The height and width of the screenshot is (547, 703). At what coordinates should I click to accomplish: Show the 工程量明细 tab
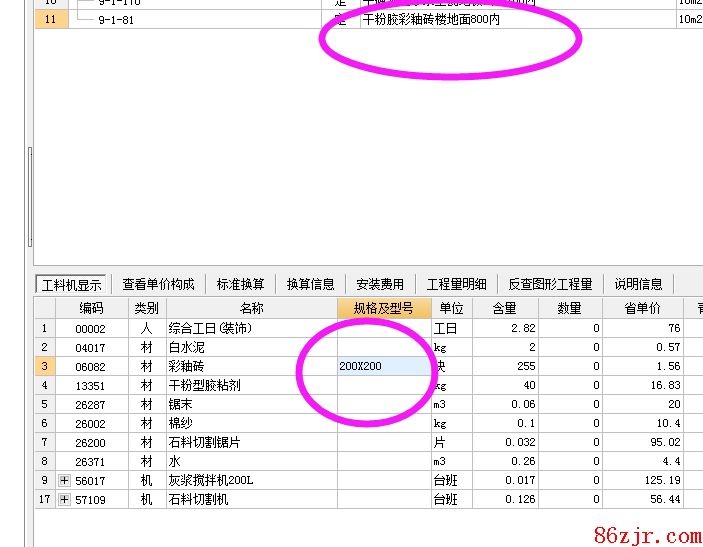click(x=456, y=284)
